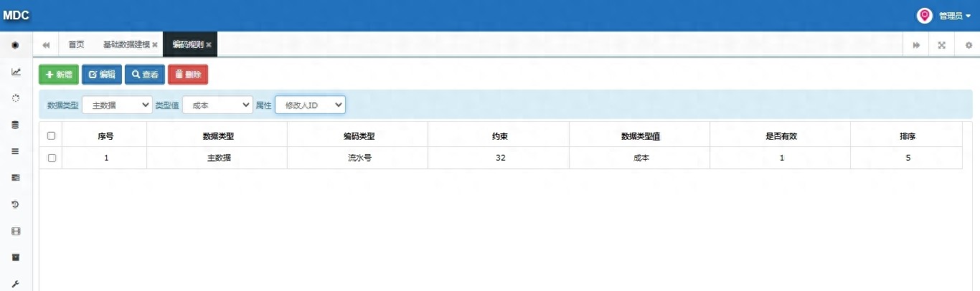The width and height of the screenshot is (980, 291).
Task: Click the administrator avatar icon
Action: point(925,15)
